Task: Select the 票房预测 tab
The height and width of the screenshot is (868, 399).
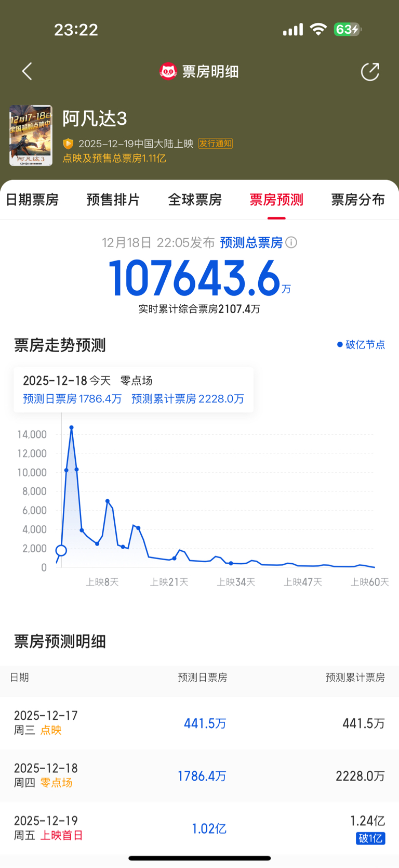Action: pyautogui.click(x=276, y=200)
